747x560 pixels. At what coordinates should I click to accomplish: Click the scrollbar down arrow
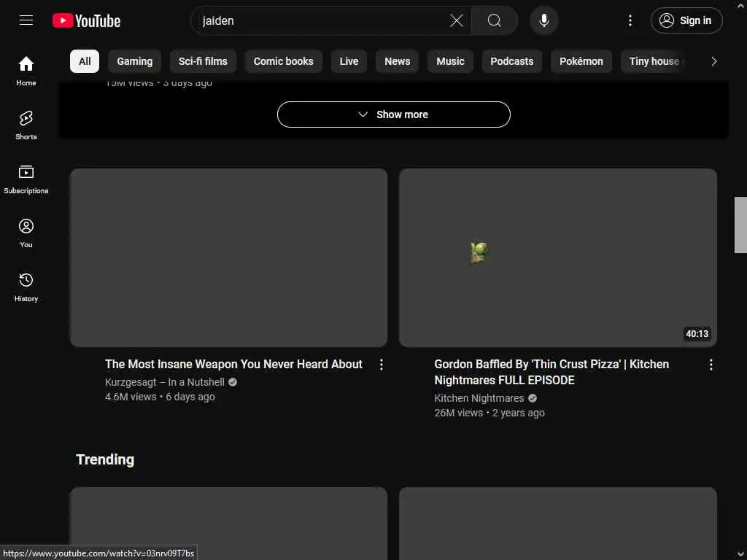tap(740, 555)
